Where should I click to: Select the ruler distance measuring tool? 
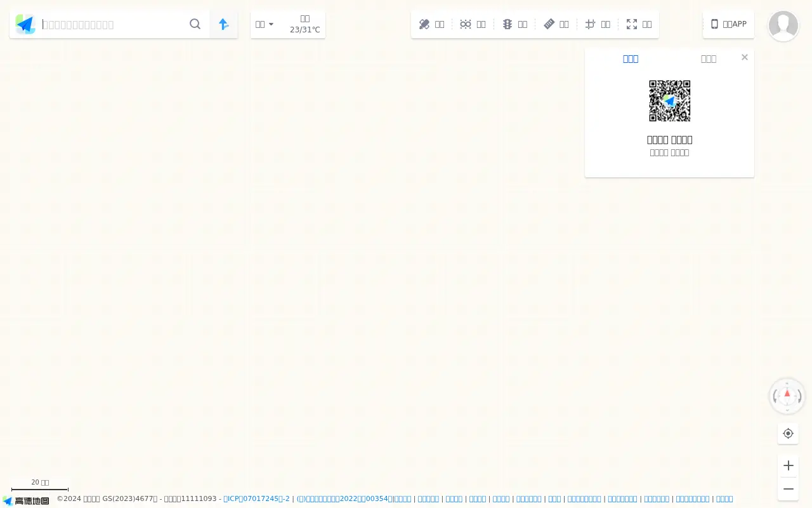point(556,24)
